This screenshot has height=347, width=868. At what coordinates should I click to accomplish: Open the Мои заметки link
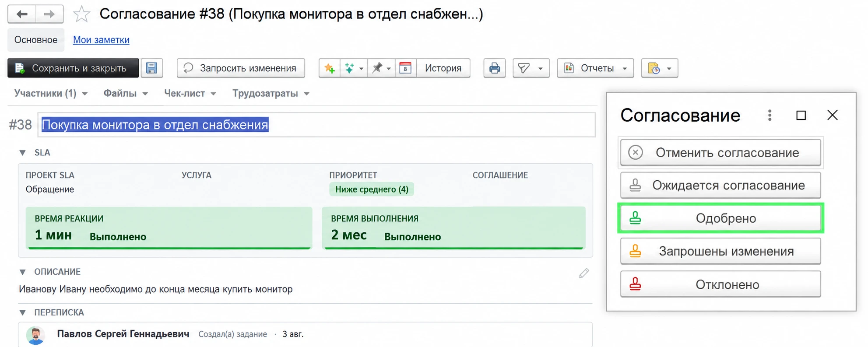point(101,40)
